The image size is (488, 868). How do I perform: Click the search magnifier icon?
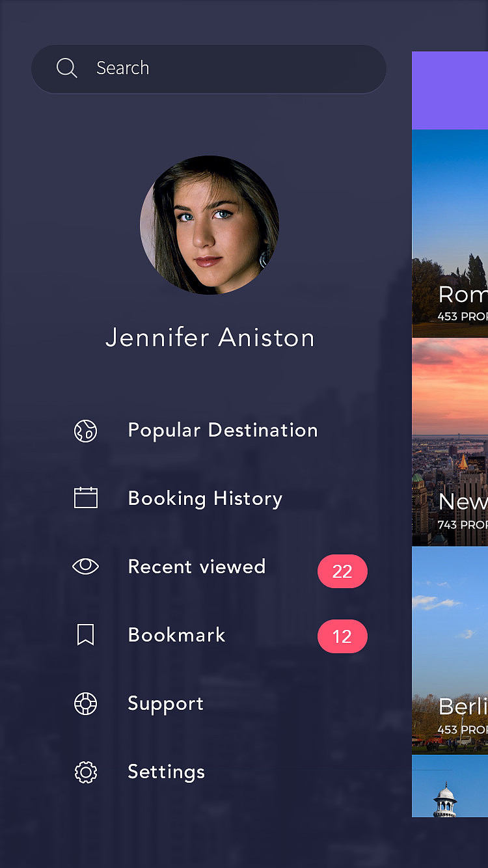66,68
